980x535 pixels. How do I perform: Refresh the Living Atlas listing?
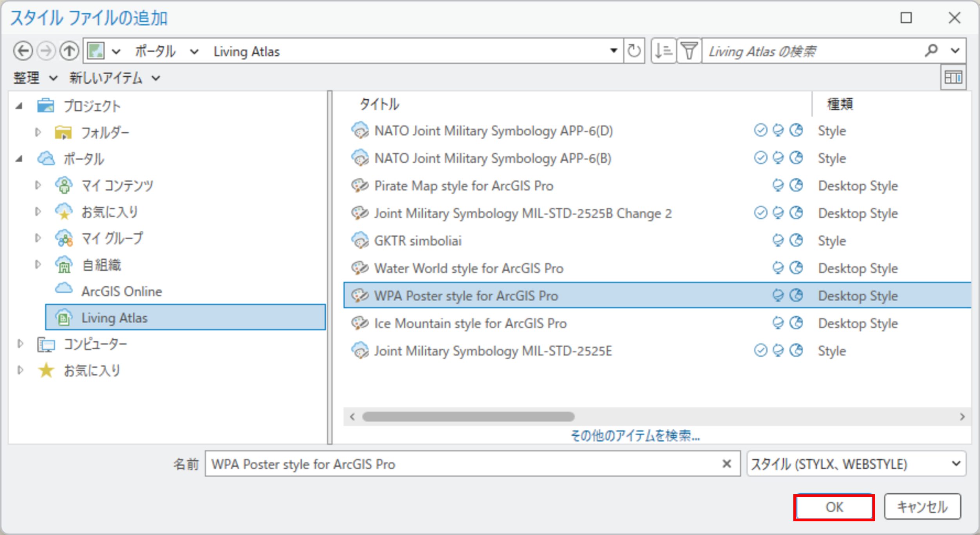(x=634, y=51)
